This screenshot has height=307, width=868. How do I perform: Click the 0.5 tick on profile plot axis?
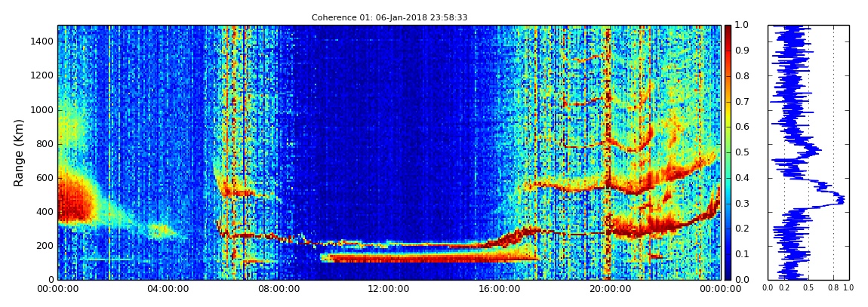(809, 288)
